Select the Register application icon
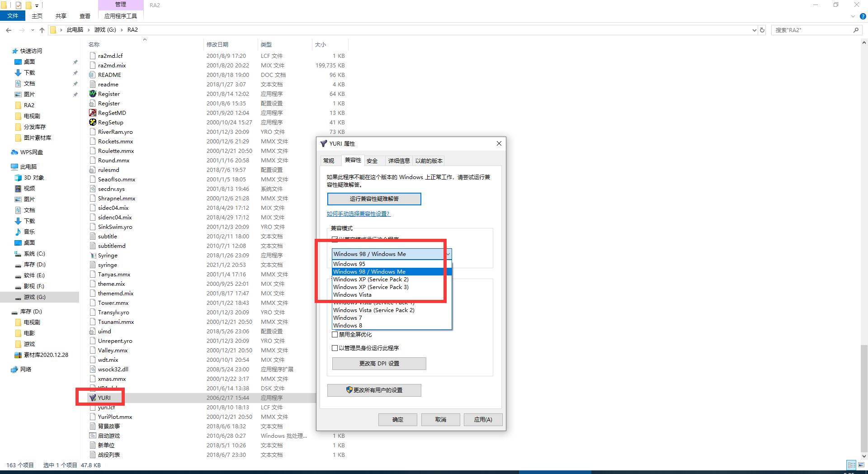The image size is (868, 474). tap(93, 94)
